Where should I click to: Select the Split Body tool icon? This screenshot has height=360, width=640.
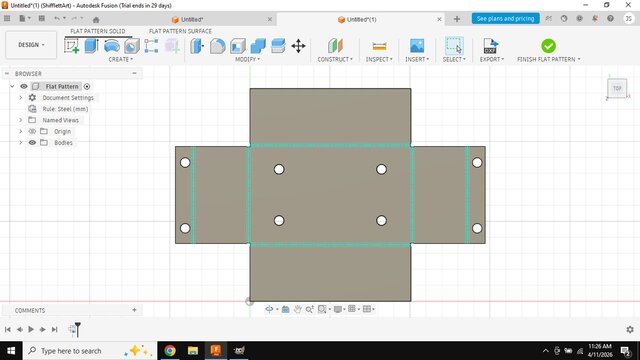pyautogui.click(x=278, y=46)
